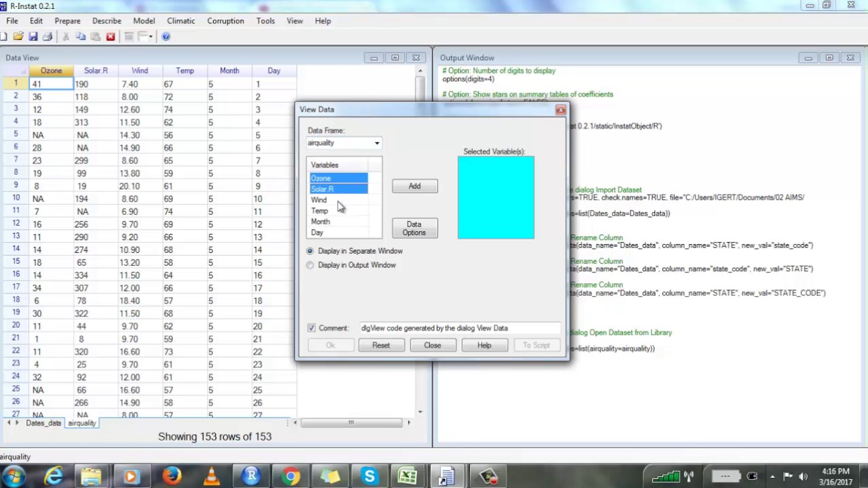Save with the floppy disk toolbar icon
The width and height of the screenshot is (868, 488).
[33, 37]
